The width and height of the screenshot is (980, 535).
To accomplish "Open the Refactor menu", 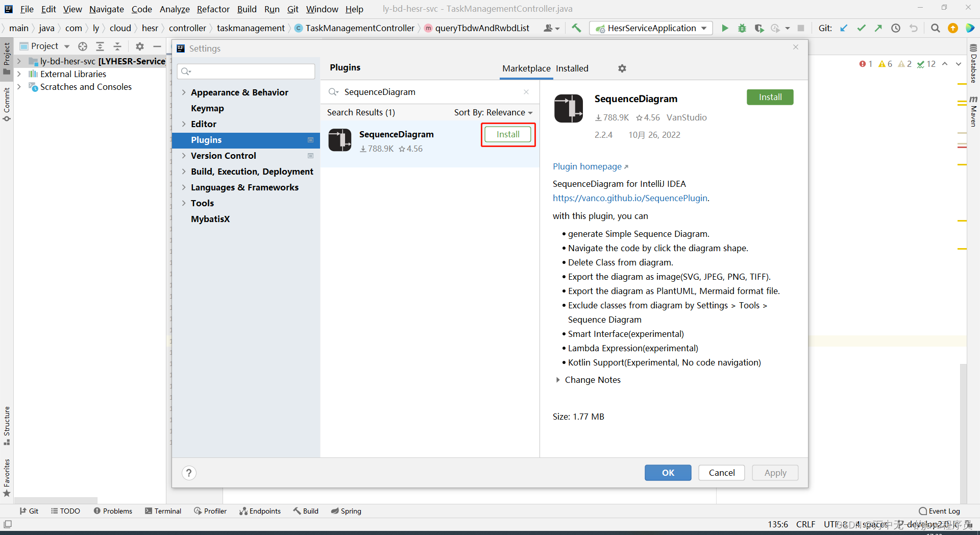I will click(213, 9).
